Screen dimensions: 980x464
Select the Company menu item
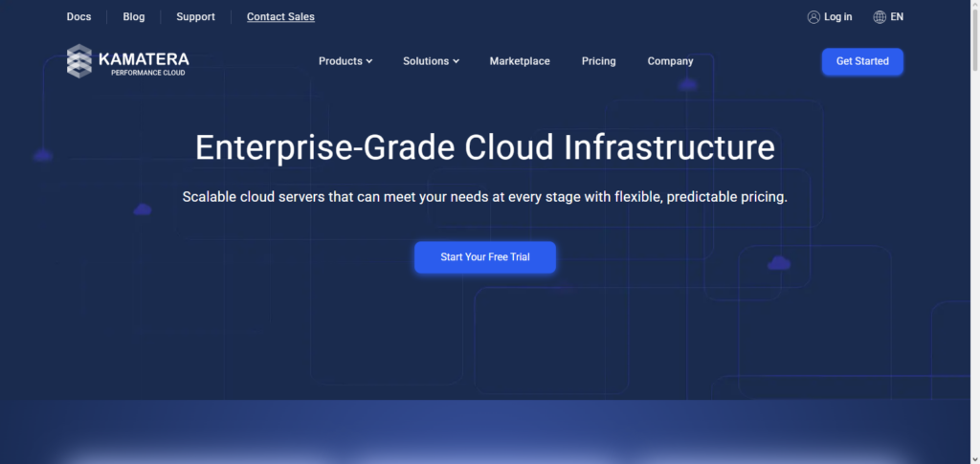click(670, 61)
